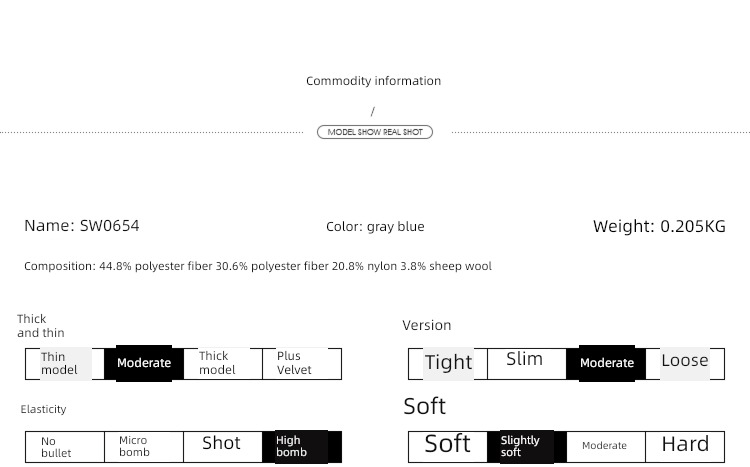Select Moderate in Version row
Viewport: 750px width, 467px height.
click(x=607, y=363)
